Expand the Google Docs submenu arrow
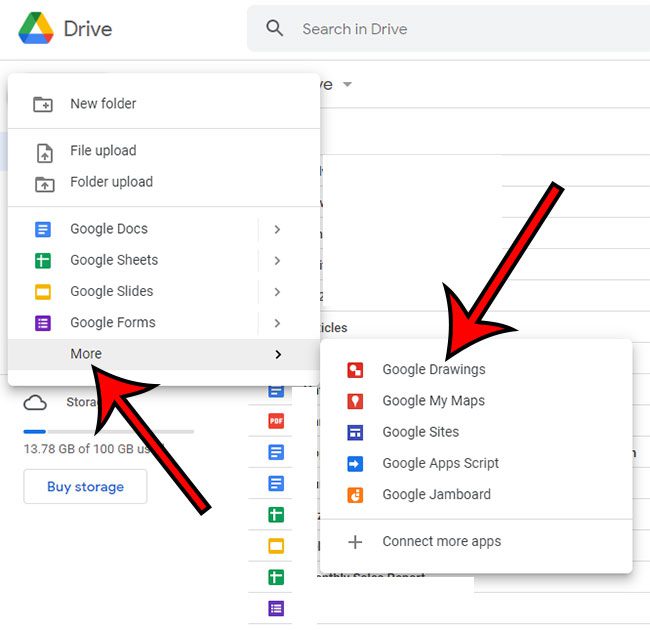The image size is (650, 630). coord(277,229)
